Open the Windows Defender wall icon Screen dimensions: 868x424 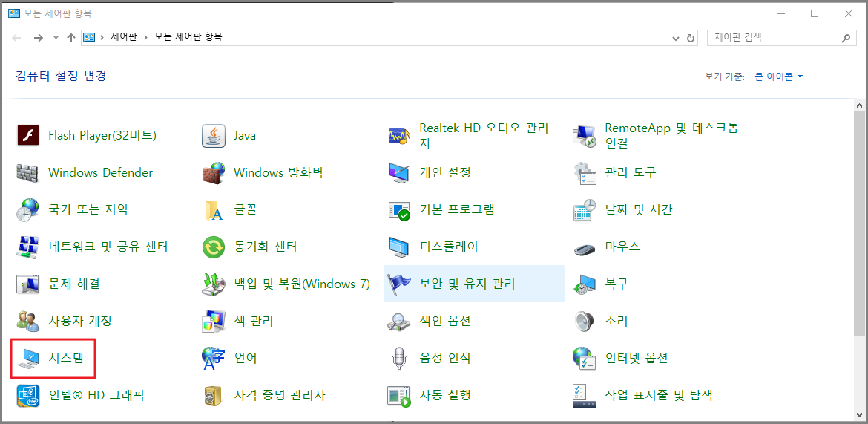[27, 172]
